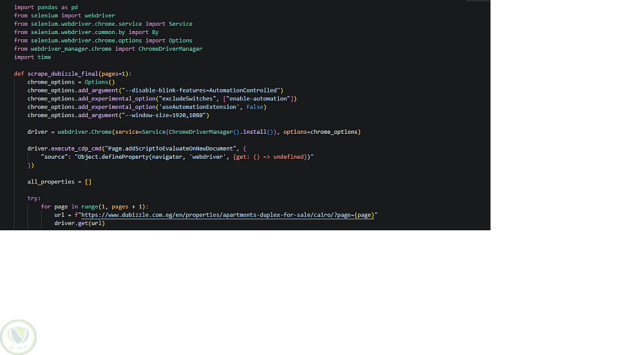Image resolution: width=644 pixels, height=355 pixels.
Task: Click the "excludeSwitches" string
Action: tap(187, 98)
